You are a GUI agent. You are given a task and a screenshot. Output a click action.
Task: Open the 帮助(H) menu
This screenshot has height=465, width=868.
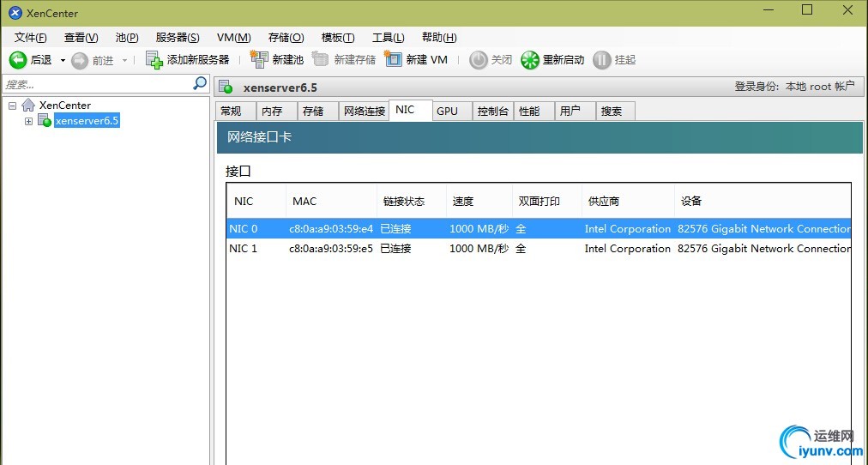click(x=439, y=37)
